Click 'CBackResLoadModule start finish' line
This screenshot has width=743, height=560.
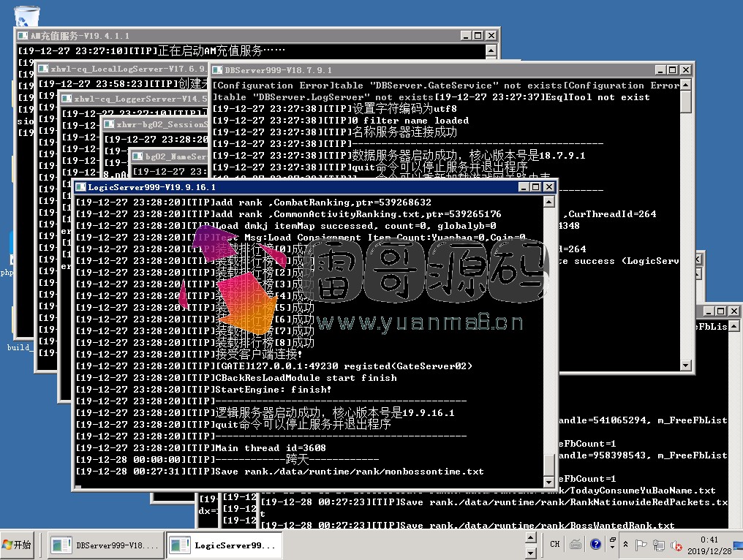236,377
